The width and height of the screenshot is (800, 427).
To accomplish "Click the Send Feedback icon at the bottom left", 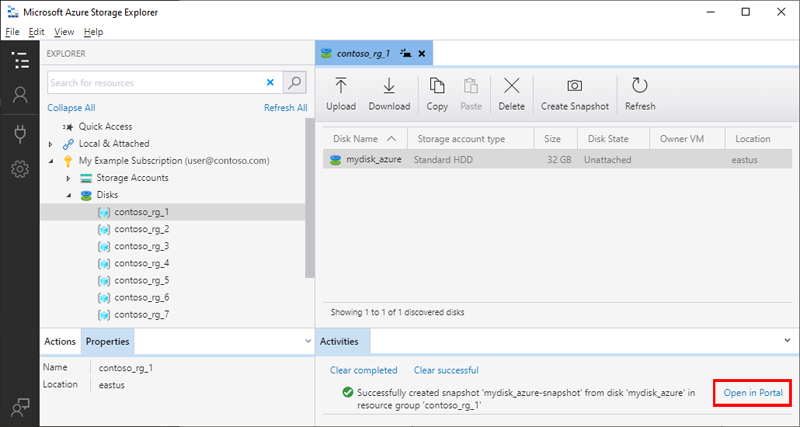I will pyautogui.click(x=19, y=406).
